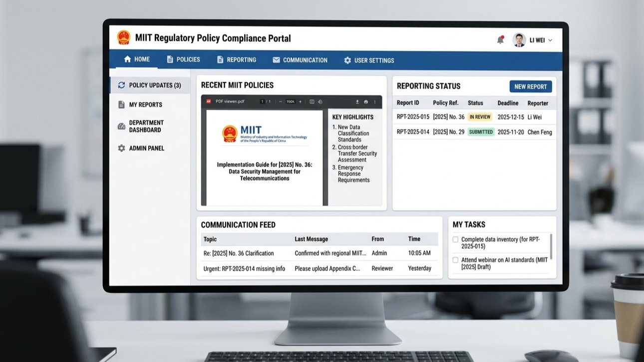Open the Re: [2025] No. 36 Clarification topic
Viewport: 644px width, 362px height.
(x=239, y=253)
